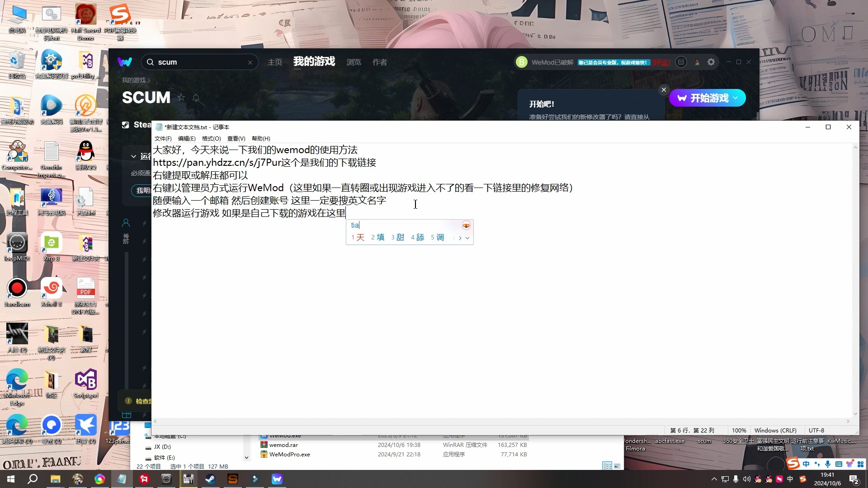Open the Bandicam desktop icon

coord(17,292)
